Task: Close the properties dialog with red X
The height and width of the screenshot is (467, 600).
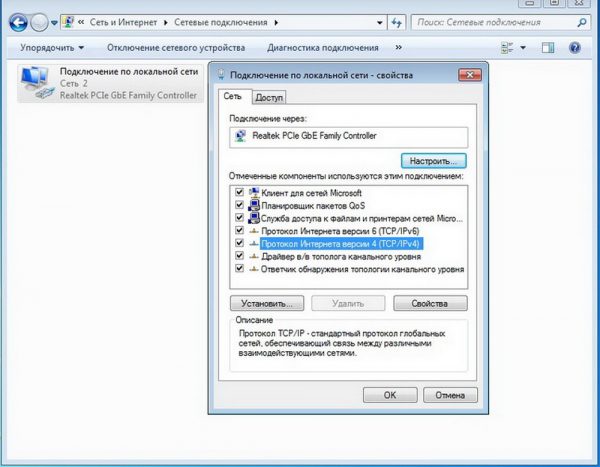Action: coord(470,75)
